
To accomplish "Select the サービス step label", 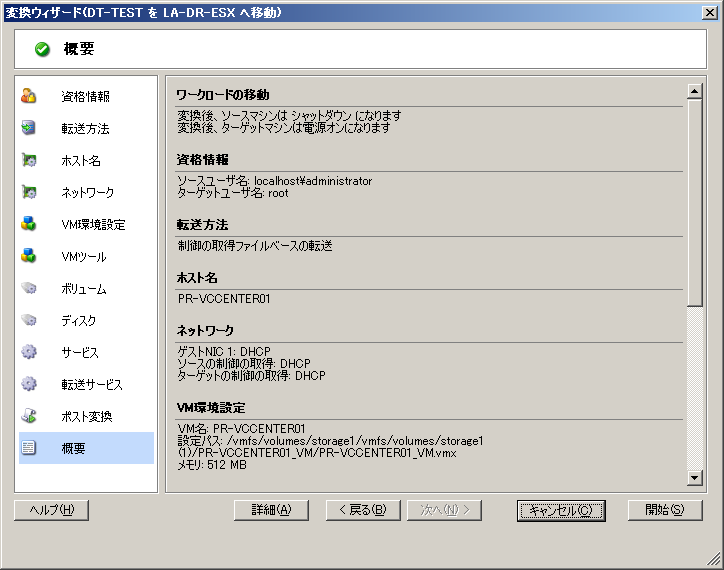I will click(x=80, y=352).
